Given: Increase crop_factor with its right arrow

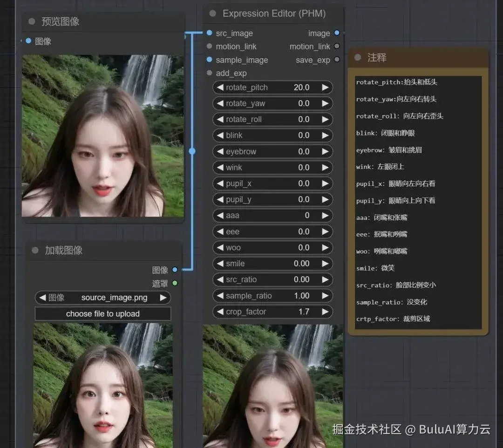Looking at the screenshot, I should pyautogui.click(x=325, y=312).
